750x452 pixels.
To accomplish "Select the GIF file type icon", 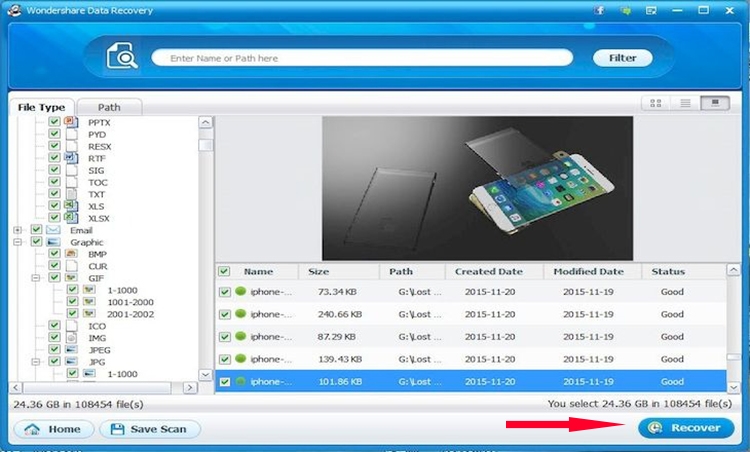I will tap(72, 277).
